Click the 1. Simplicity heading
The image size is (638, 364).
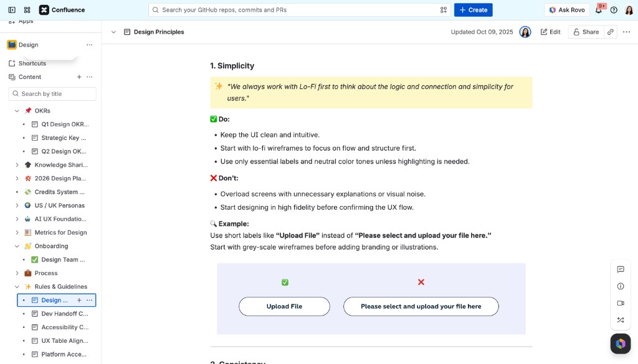[x=232, y=66]
